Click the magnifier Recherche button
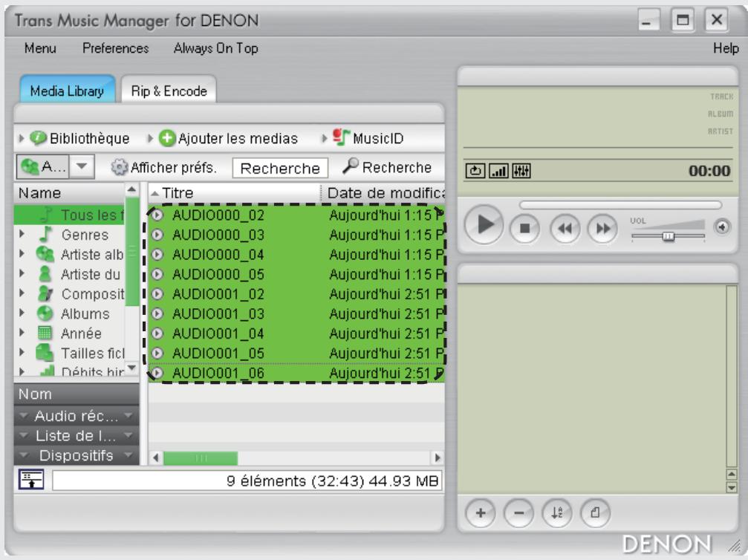This screenshot has height=560, width=748. tap(387, 167)
